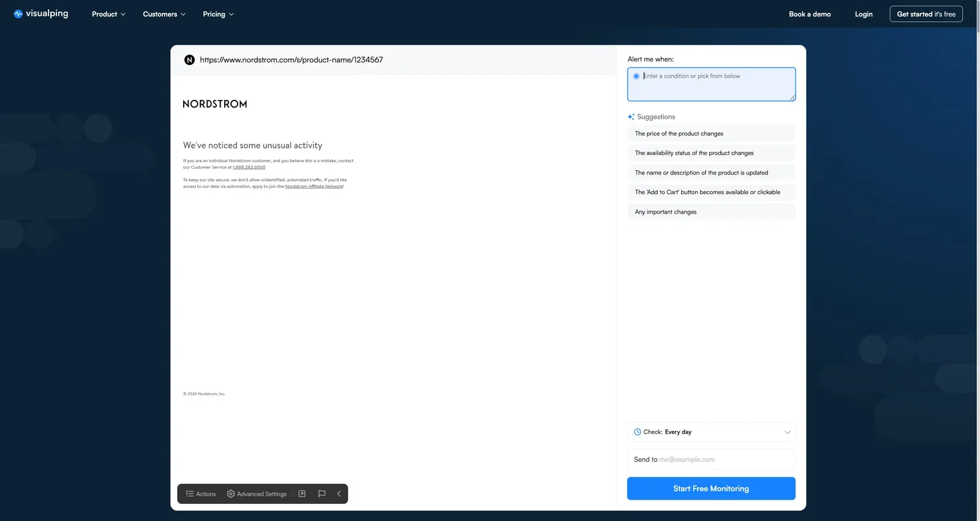Click the Suggestions sparkle icon
Viewport: 980px width, 521px height.
click(x=631, y=117)
